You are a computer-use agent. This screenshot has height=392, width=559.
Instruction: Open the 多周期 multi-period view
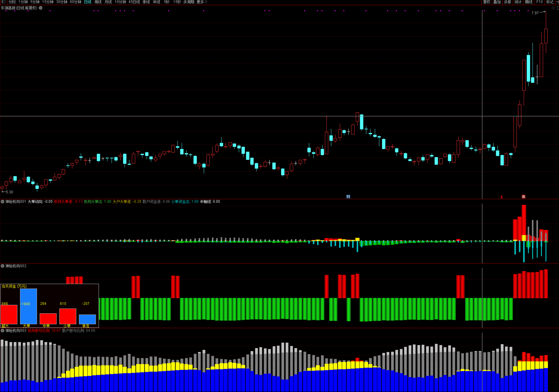pos(189,2)
